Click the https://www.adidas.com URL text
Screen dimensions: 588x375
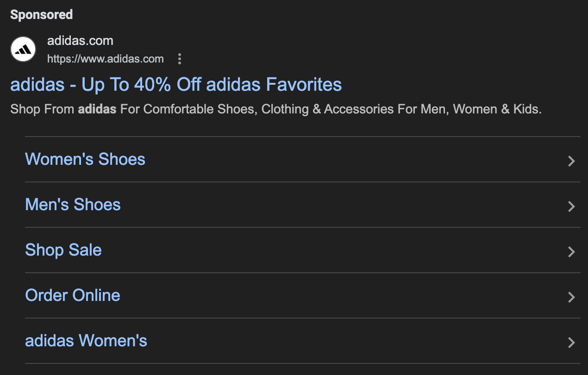pyautogui.click(x=106, y=59)
